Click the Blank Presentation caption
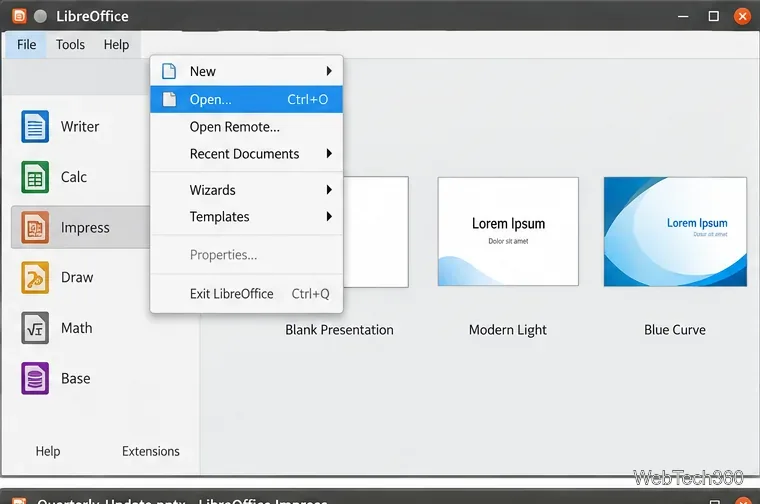The width and height of the screenshot is (760, 504). 339,330
